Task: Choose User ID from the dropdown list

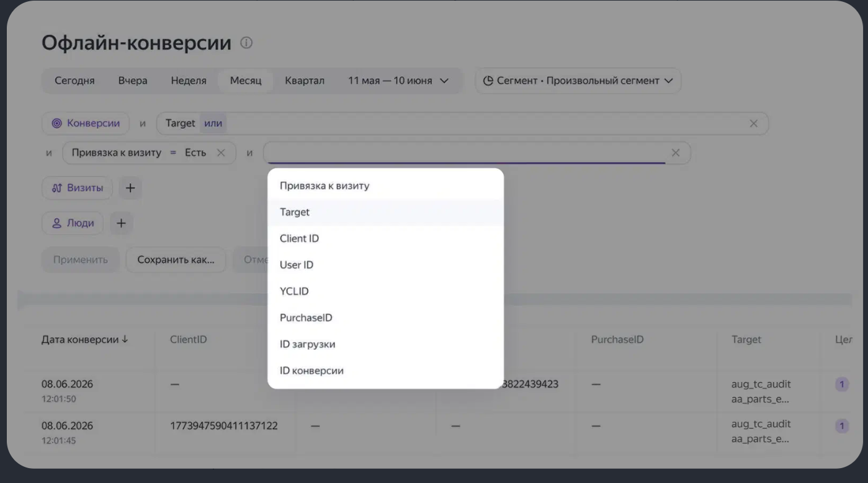Action: 385,265
